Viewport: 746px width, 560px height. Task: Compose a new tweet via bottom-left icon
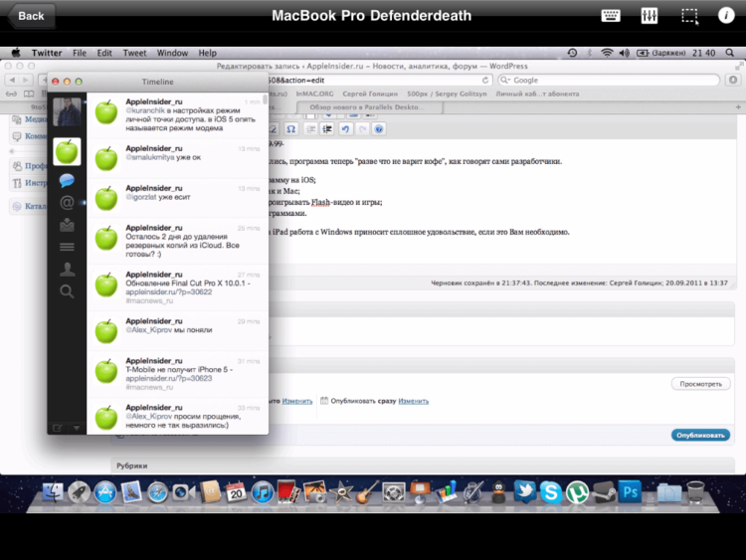[57, 428]
